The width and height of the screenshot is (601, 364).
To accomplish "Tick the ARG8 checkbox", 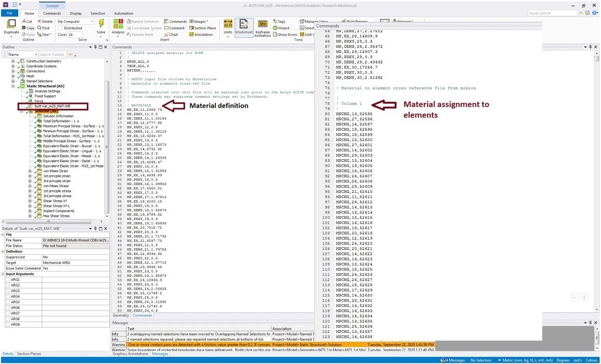I will 8,319.
